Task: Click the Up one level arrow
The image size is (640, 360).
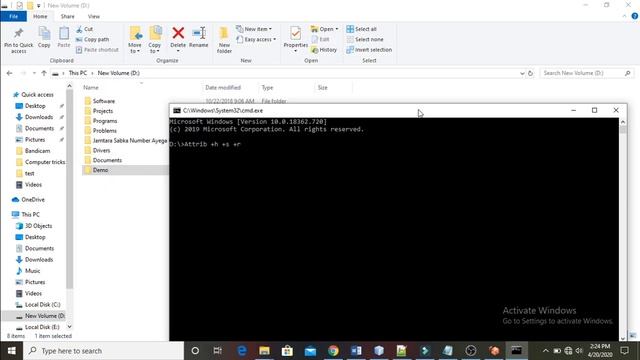Action: 44,73
